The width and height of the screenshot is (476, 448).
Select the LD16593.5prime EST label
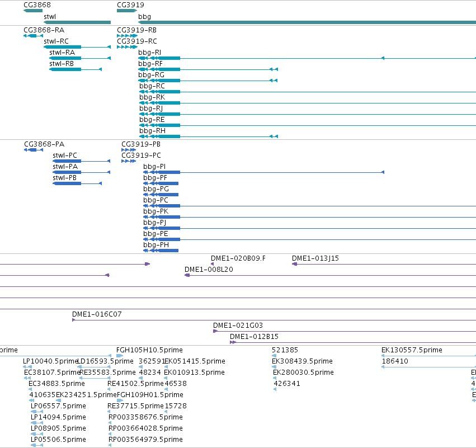(x=106, y=361)
